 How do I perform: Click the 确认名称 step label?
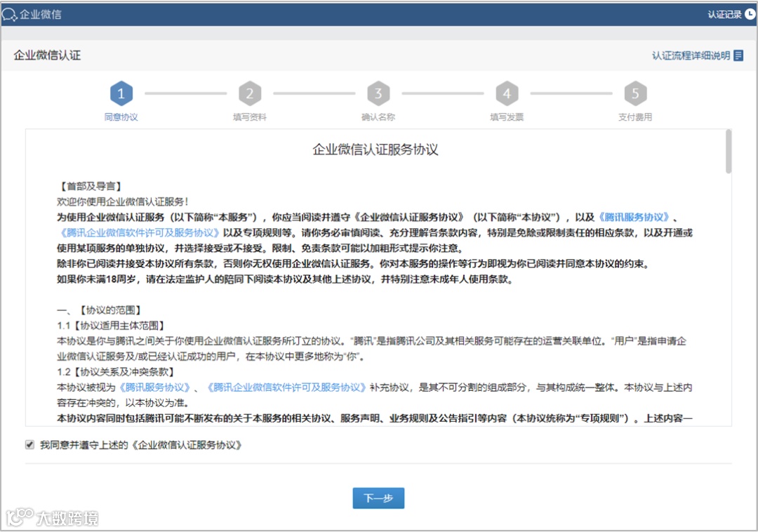tap(378, 117)
